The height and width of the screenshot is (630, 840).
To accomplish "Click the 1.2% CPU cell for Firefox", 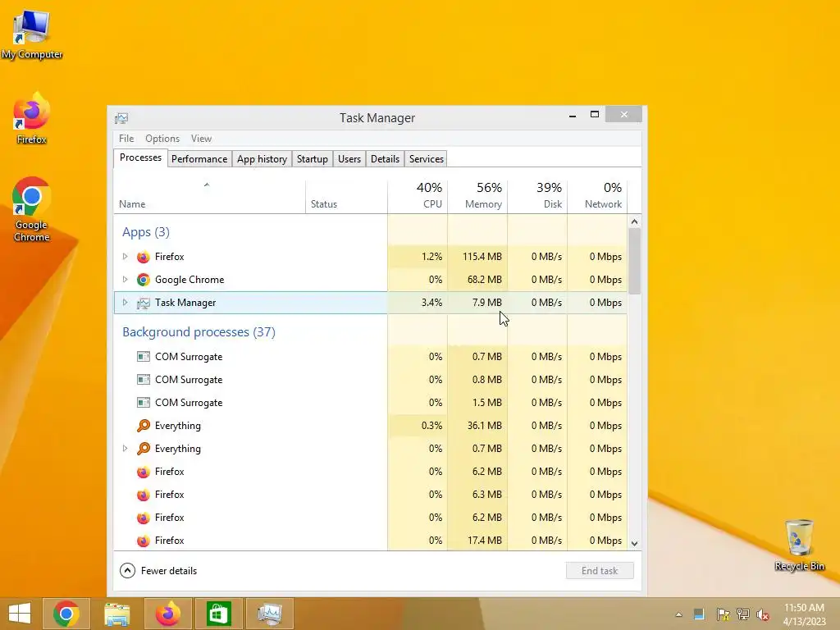I will (x=418, y=257).
